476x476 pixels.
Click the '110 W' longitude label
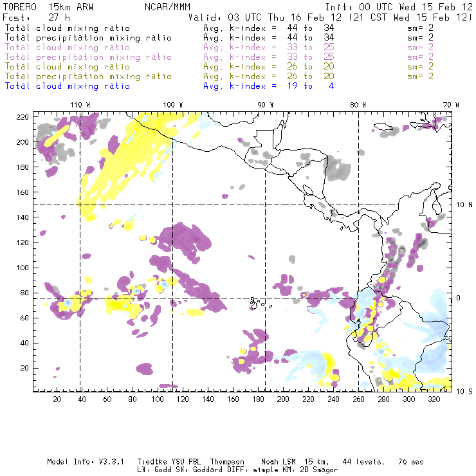(x=80, y=105)
